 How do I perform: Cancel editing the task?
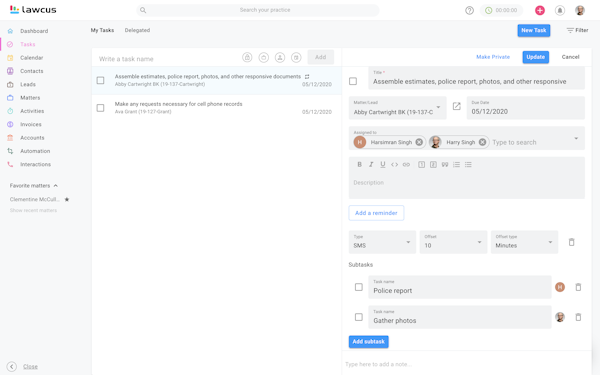pos(570,57)
